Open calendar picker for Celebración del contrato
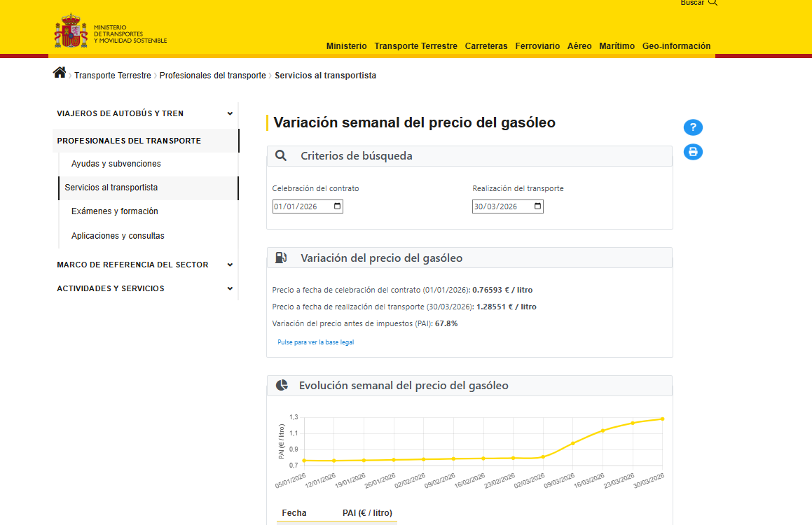This screenshot has width=812, height=525. click(338, 206)
